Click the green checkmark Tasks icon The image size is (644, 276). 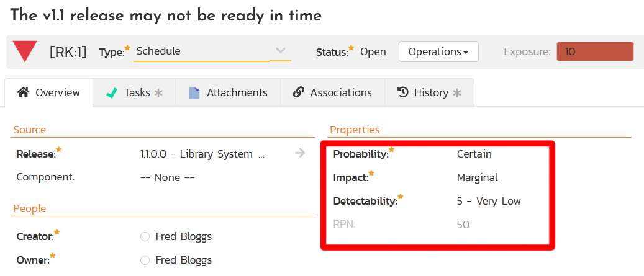click(x=112, y=93)
